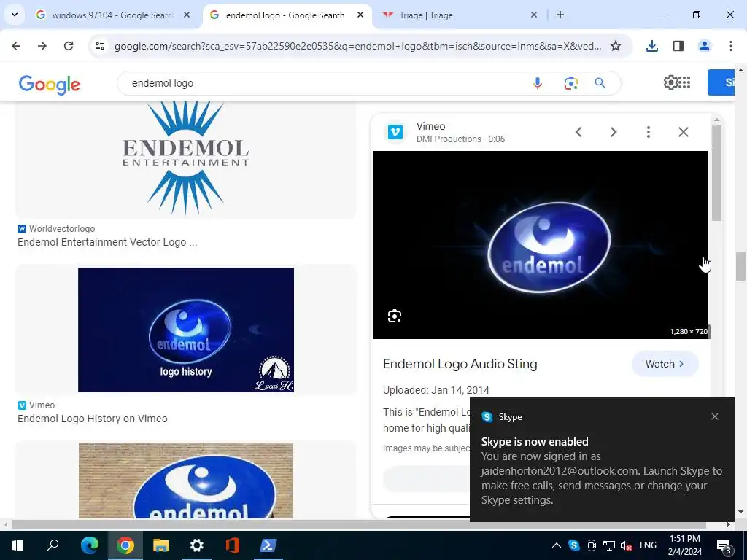
Task: Start voice search with microphone
Action: (538, 83)
